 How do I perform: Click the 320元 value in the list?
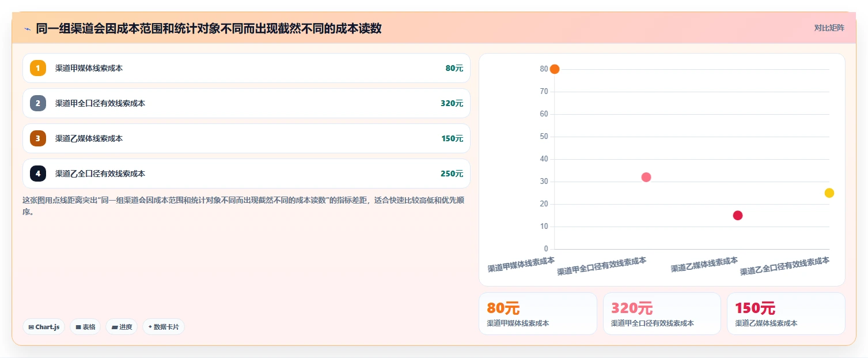pyautogui.click(x=452, y=103)
